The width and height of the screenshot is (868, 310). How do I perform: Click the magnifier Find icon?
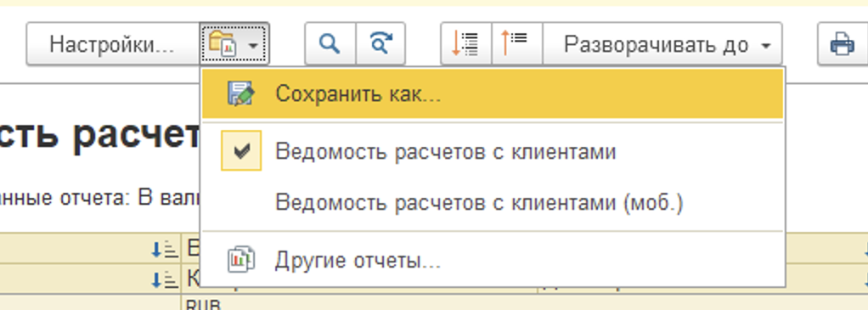pyautogui.click(x=330, y=43)
